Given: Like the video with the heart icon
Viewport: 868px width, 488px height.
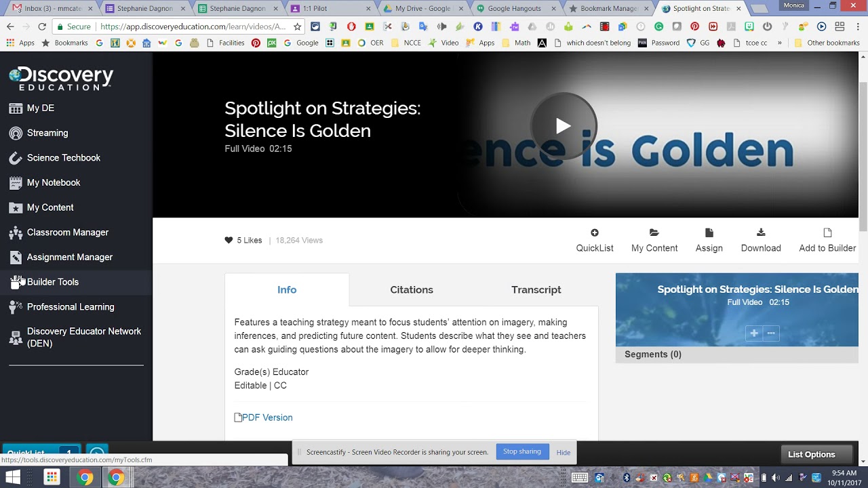Looking at the screenshot, I should [229, 240].
